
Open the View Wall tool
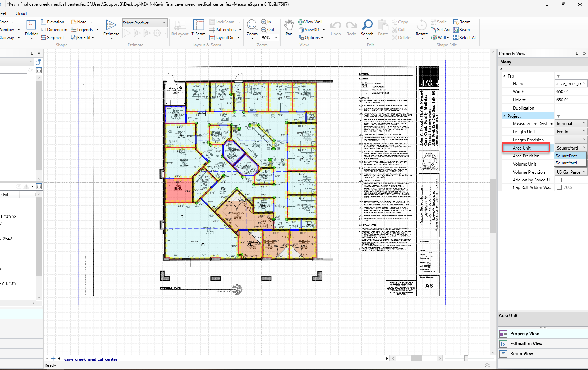coord(310,22)
